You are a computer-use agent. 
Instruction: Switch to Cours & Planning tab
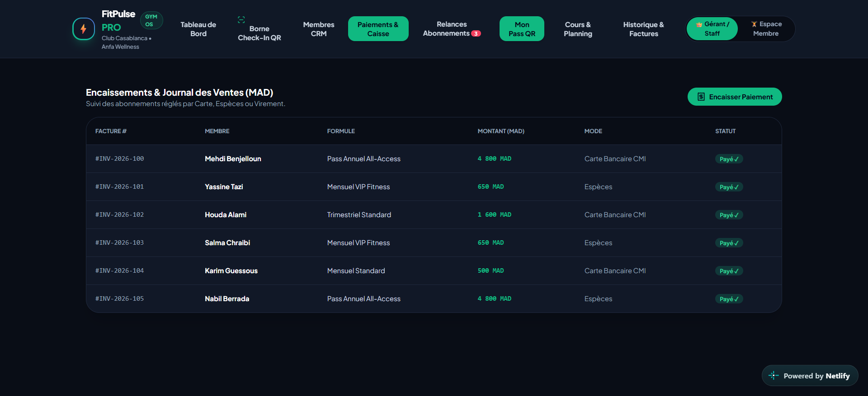click(x=578, y=29)
